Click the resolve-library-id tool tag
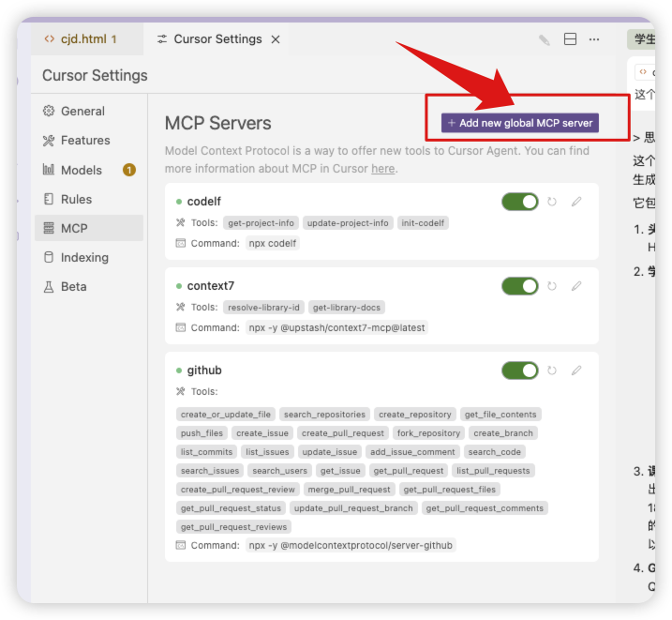Viewport: 672px width, 620px height. click(x=263, y=308)
